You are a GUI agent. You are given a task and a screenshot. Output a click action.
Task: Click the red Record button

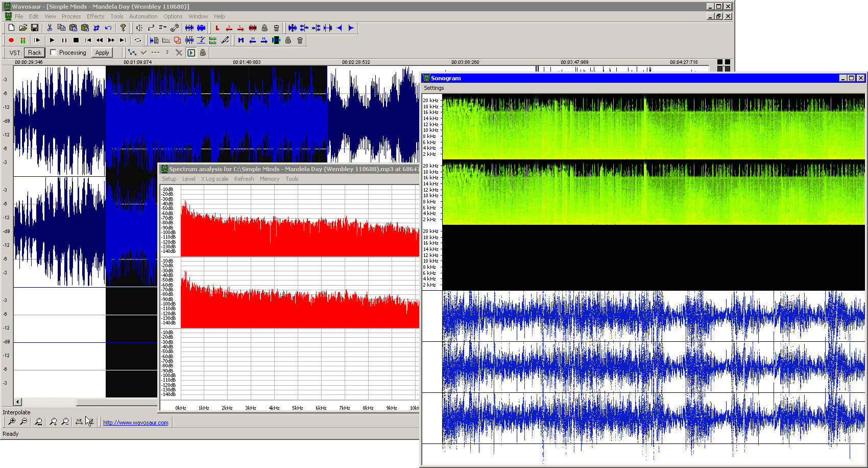tap(11, 40)
